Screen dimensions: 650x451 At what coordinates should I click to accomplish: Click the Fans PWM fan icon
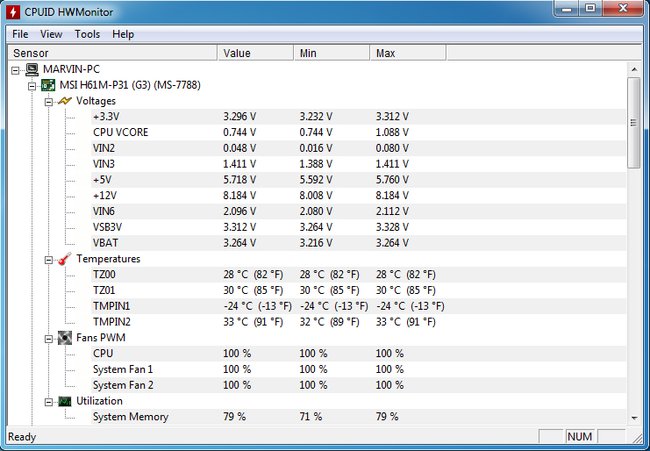click(65, 338)
